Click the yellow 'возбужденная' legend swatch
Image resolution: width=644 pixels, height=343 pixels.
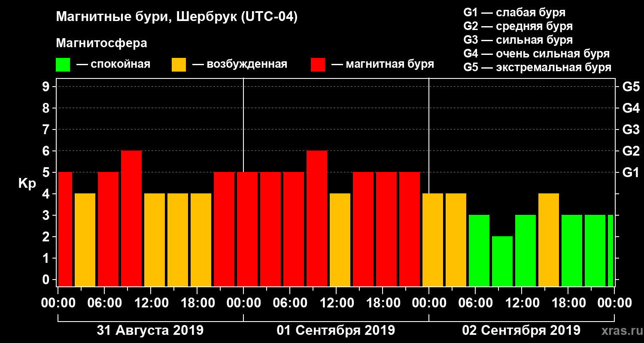click(179, 65)
